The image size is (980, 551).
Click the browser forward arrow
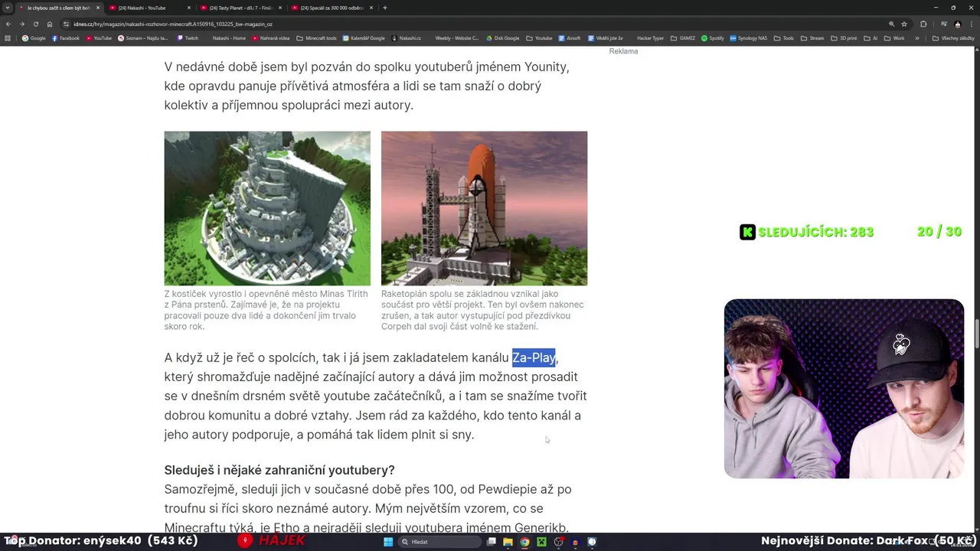[x=22, y=24]
